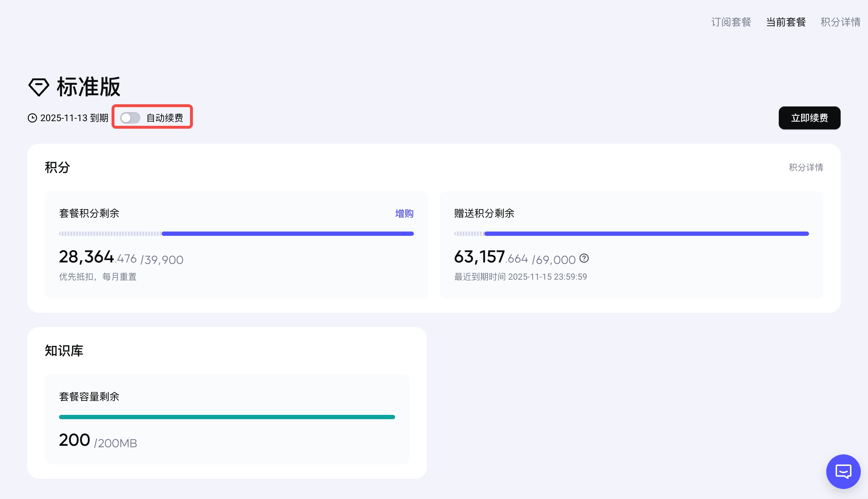Screen dimensions: 868x499
Task: Click the green 套餐容量剩余 capacity bar
Action: [x=227, y=417]
